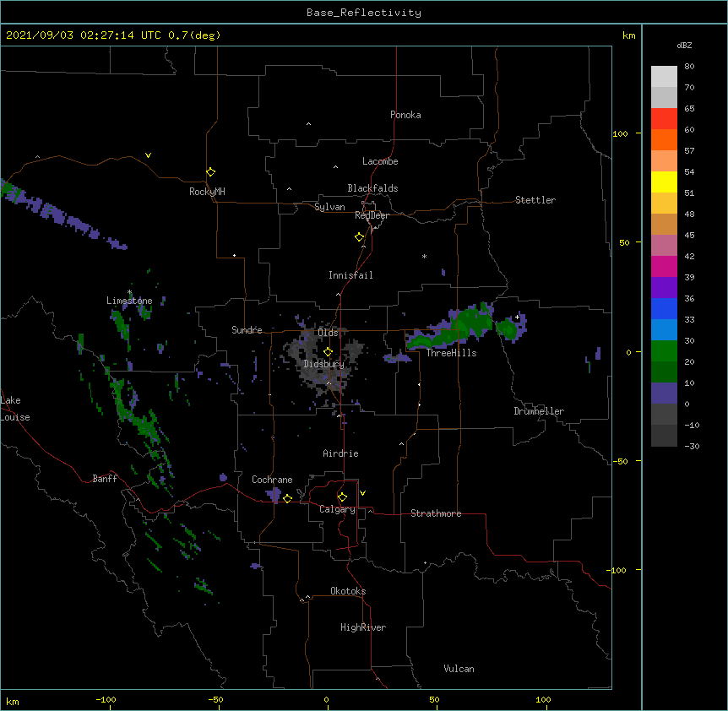This screenshot has width=728, height=711.
Task: Select the yellow diamond marker below Cochrane
Action: pyautogui.click(x=287, y=498)
